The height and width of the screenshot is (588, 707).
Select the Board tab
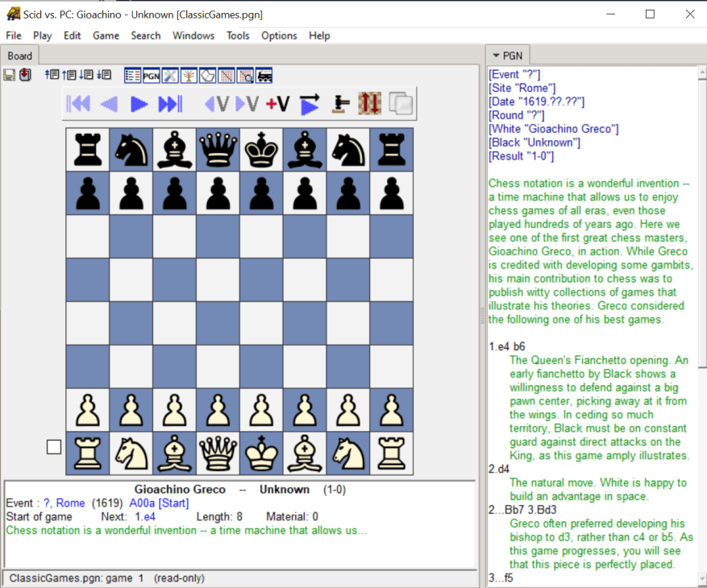point(20,56)
